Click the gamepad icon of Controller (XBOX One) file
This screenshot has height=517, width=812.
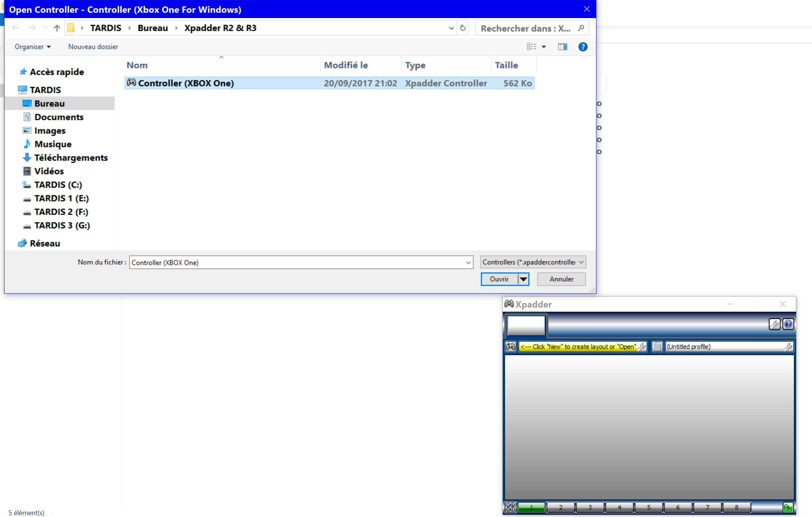131,82
